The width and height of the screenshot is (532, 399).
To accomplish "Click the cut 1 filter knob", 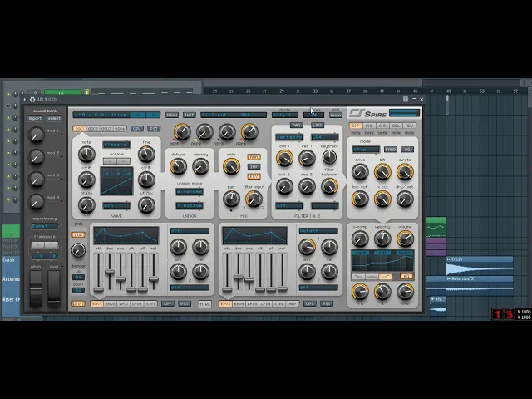I will point(284,158).
